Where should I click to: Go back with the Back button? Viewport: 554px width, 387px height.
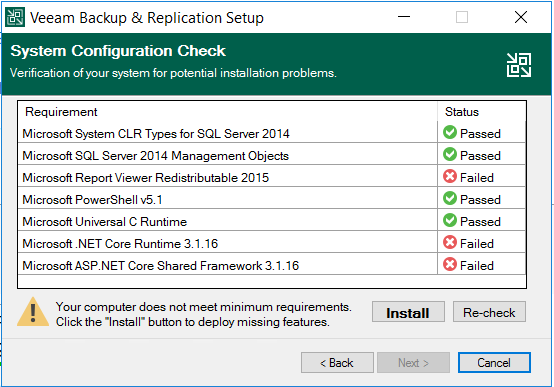point(337,363)
